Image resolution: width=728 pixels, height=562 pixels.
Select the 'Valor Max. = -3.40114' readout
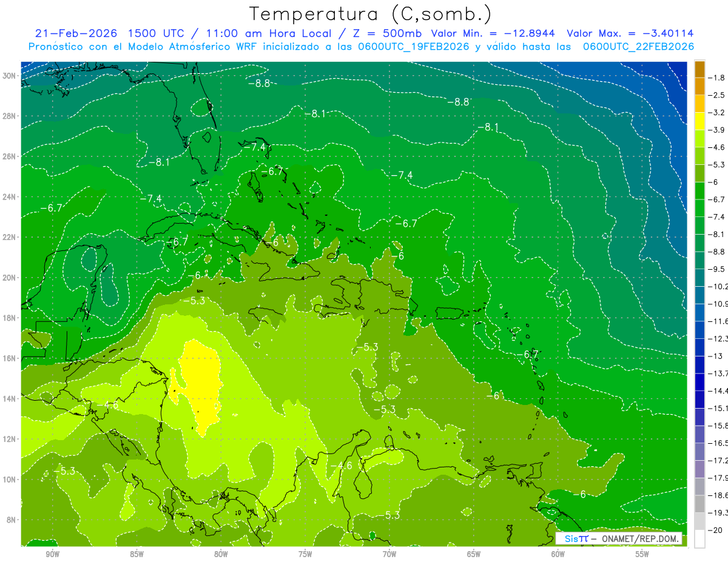click(x=630, y=33)
